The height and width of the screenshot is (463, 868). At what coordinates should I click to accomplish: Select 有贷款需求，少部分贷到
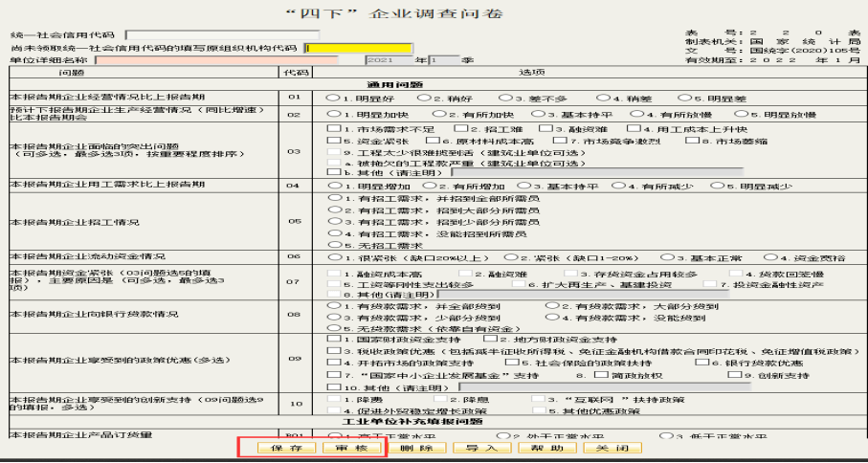click(x=334, y=317)
